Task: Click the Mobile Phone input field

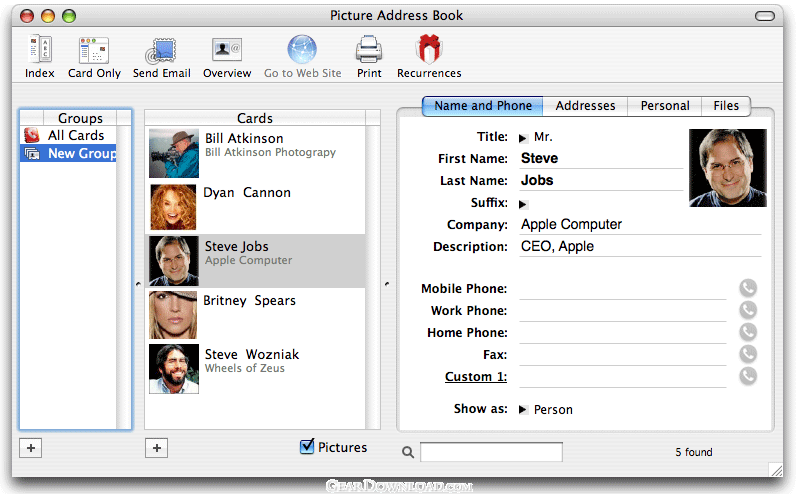Action: click(x=622, y=289)
